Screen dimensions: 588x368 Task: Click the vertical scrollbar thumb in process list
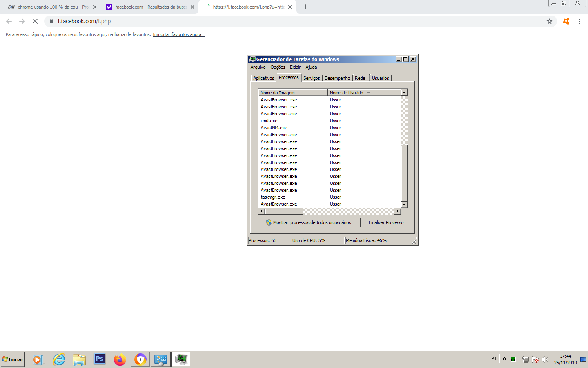coord(404,173)
